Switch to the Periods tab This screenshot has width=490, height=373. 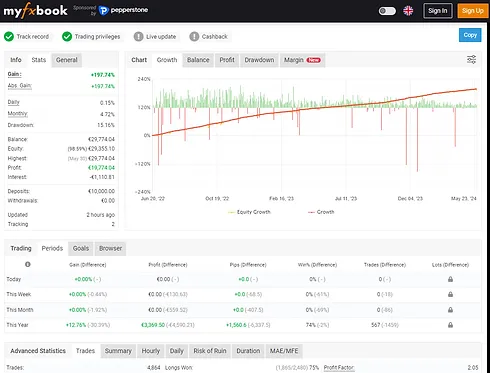(52, 248)
